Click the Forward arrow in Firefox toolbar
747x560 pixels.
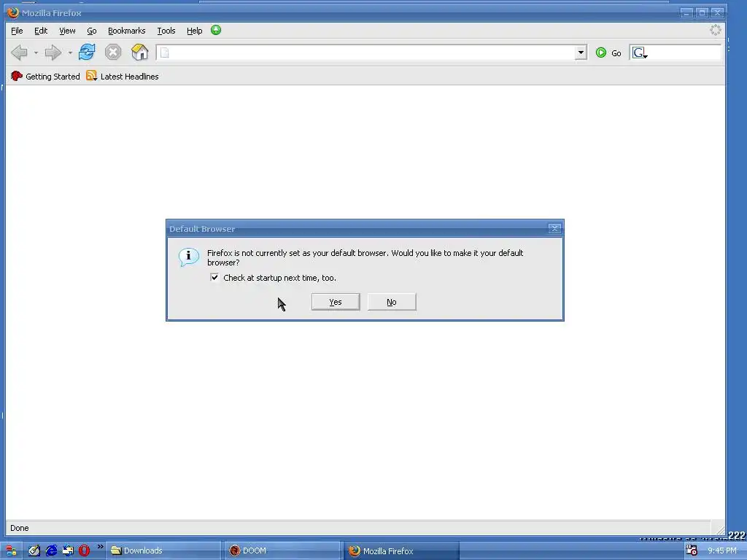pos(53,52)
